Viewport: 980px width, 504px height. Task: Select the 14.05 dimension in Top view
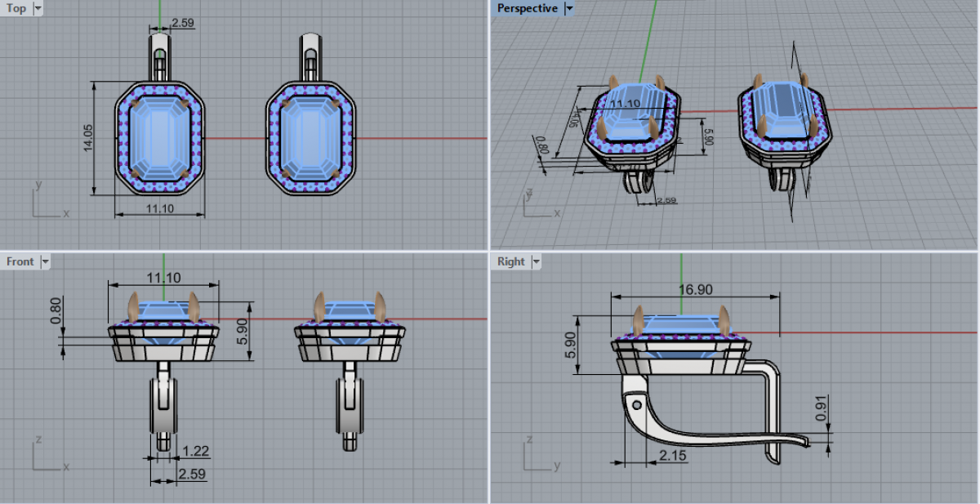[87, 137]
